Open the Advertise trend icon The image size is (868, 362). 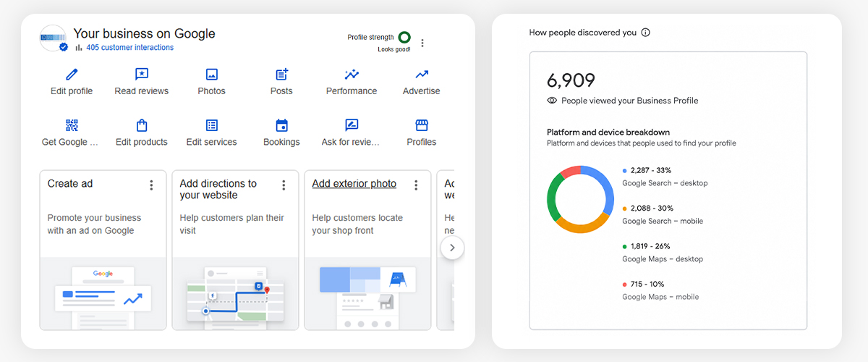pos(422,74)
